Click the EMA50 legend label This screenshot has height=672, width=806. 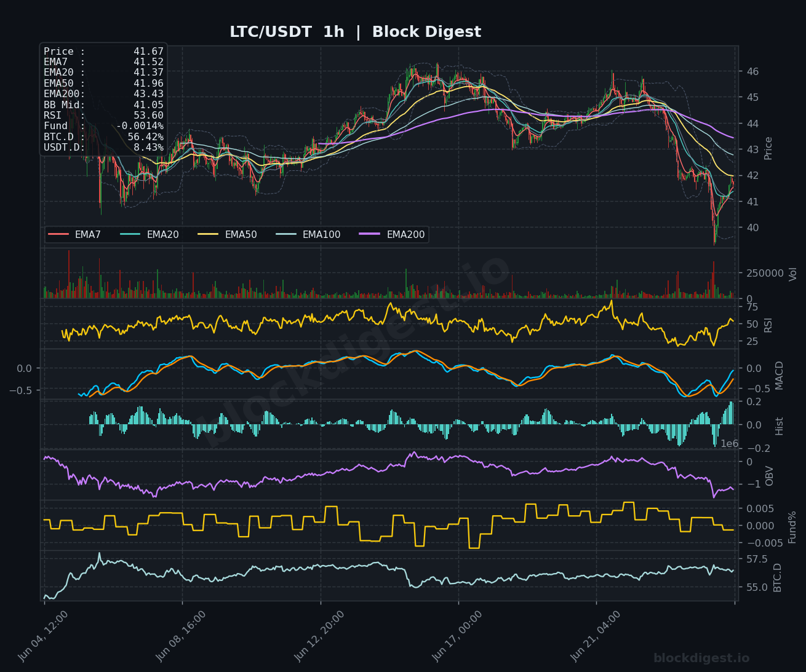tap(241, 235)
